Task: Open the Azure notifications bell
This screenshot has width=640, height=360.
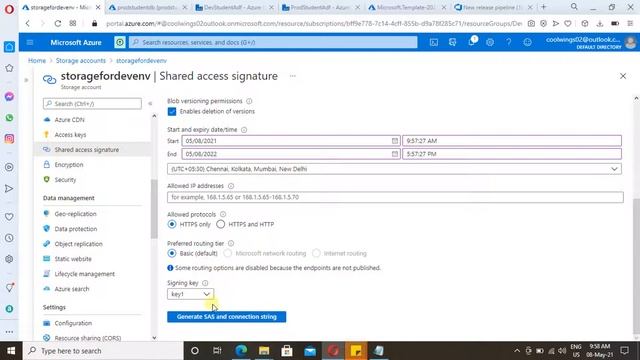Action: point(471,42)
